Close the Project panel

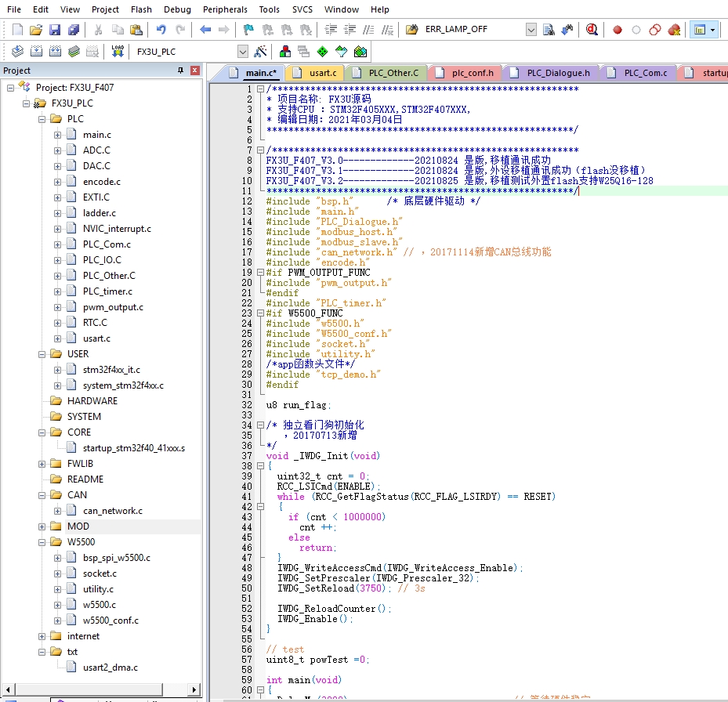pos(195,71)
